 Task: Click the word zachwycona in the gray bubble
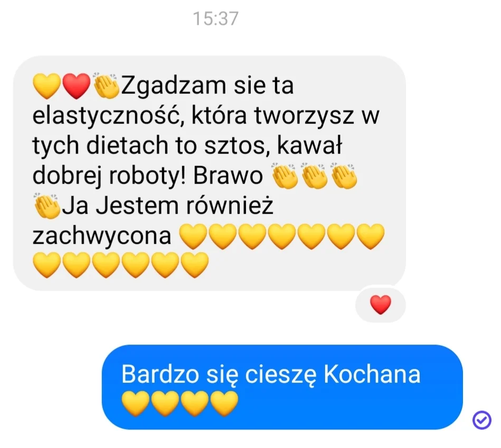coord(102,236)
